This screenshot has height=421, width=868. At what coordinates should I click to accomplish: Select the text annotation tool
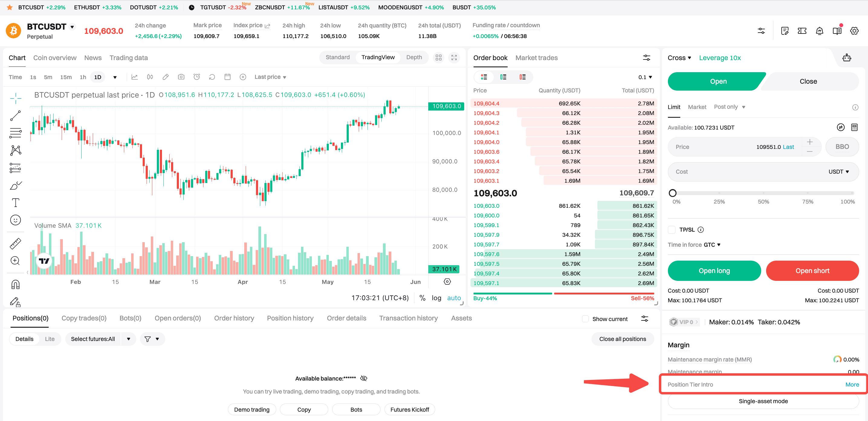point(15,202)
